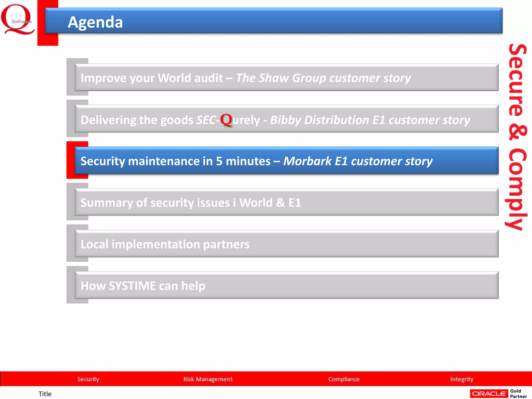Select the Agenda title banner
The height and width of the screenshot is (399, 532).
(274, 21)
